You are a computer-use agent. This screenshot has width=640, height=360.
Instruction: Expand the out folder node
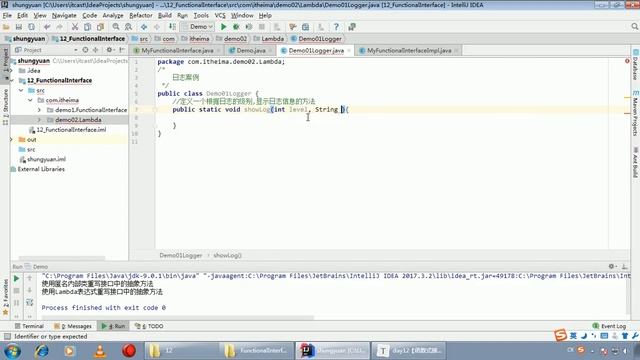point(12,140)
